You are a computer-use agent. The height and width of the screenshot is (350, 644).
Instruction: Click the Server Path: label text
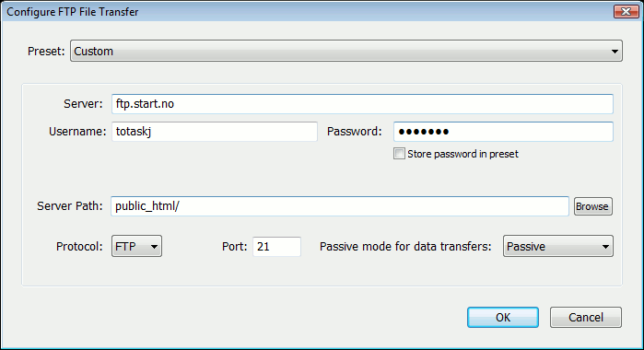click(70, 205)
